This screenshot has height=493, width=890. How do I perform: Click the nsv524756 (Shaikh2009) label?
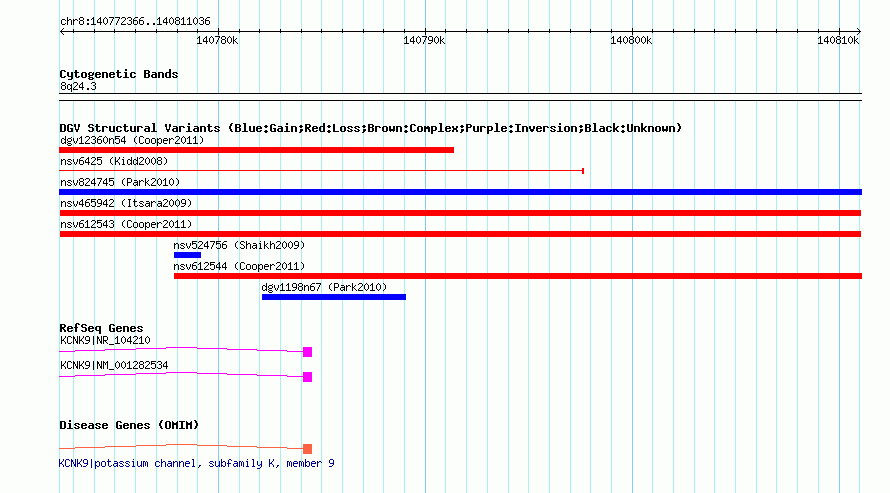(x=239, y=245)
